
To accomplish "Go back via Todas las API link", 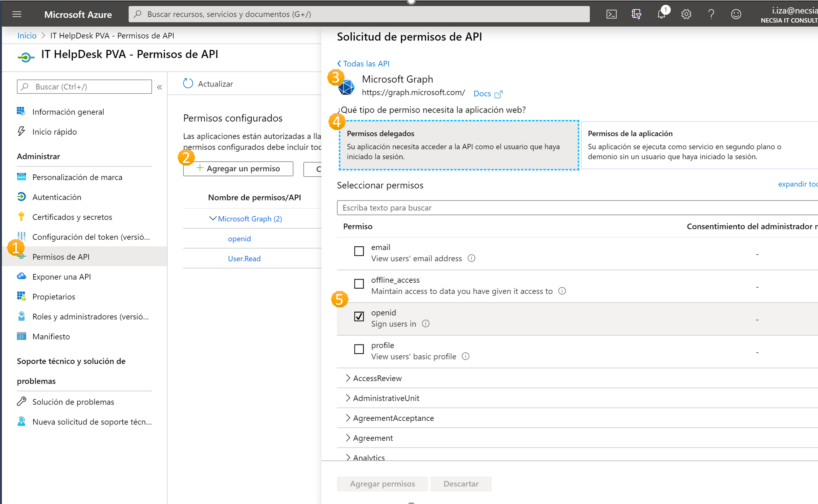I will click(363, 63).
